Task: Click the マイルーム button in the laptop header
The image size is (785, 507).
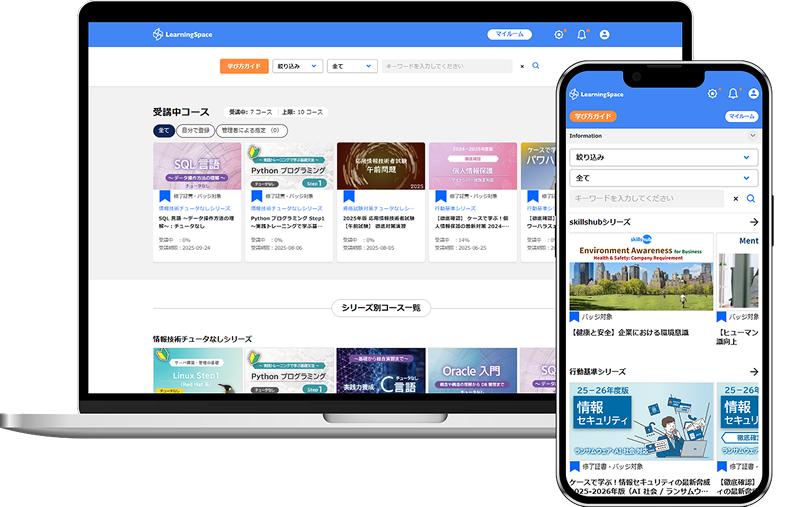Action: (x=509, y=35)
